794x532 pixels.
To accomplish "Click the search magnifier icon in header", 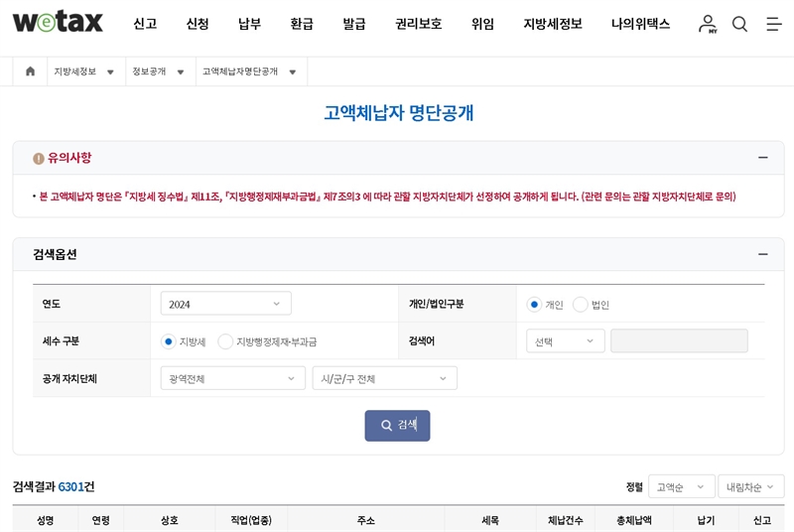I will point(739,24).
